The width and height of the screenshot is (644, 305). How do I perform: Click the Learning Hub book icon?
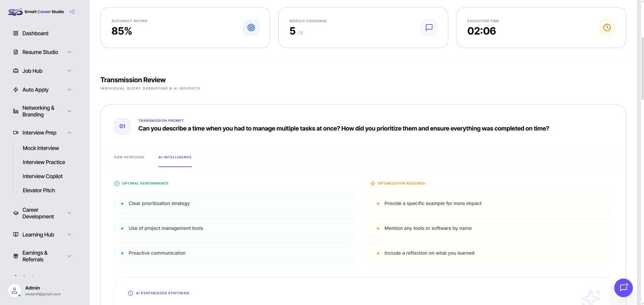pyautogui.click(x=16, y=235)
